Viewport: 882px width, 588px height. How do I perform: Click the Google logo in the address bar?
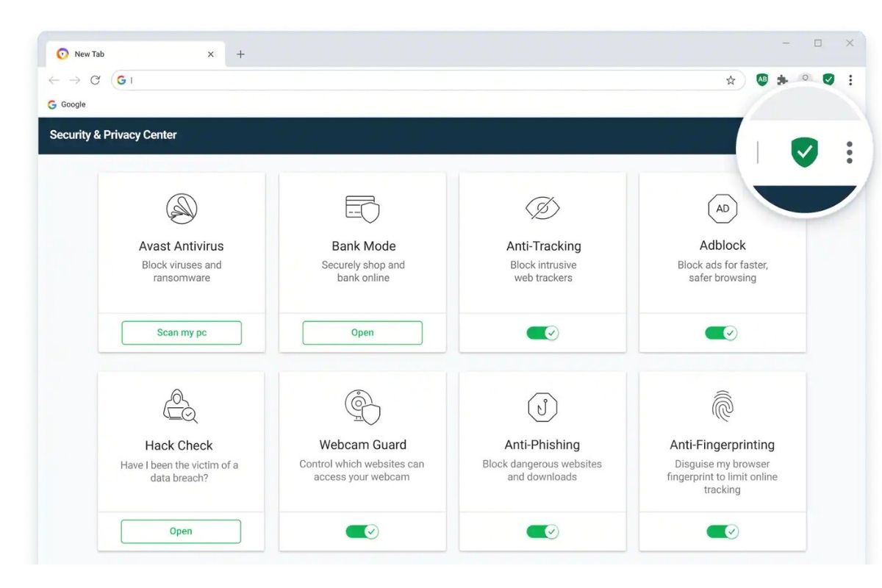pos(121,80)
